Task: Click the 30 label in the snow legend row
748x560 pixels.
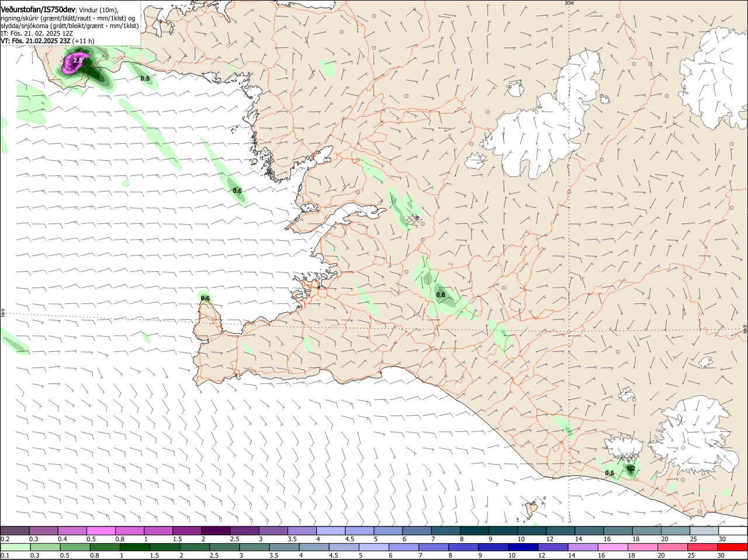Action: click(722, 539)
